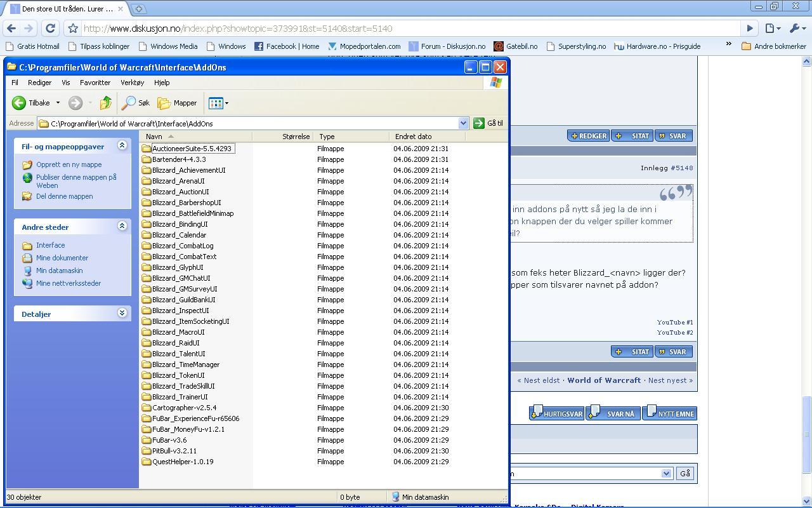812x508 pixels.
Task: Open the forum jump dropdown beside Gå
Action: coord(666,473)
